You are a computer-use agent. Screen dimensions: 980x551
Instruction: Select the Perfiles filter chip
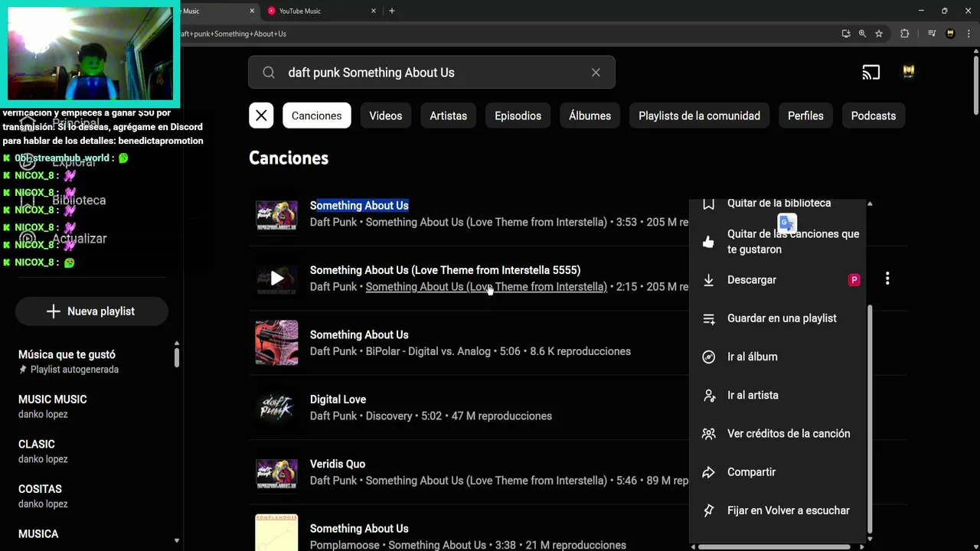click(x=805, y=116)
